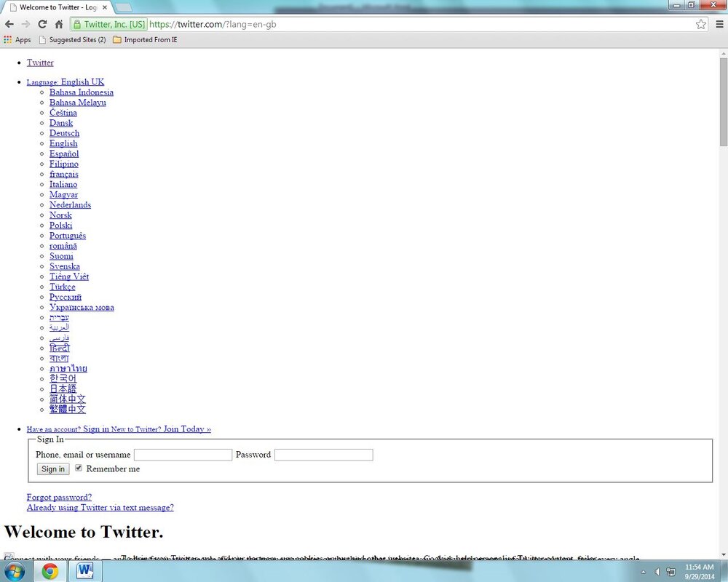Viewport: 728px width, 582px height.
Task: Choose 日本語 language link
Action: (63, 389)
